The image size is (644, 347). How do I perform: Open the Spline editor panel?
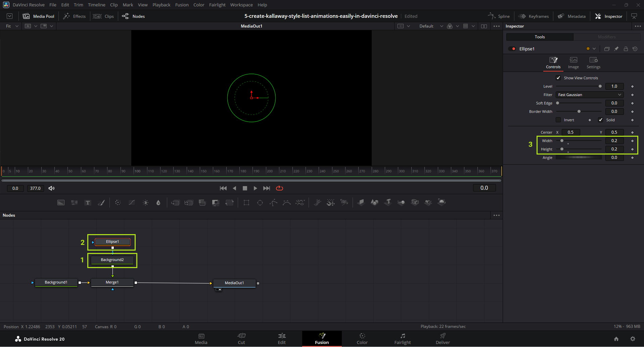pyautogui.click(x=499, y=16)
